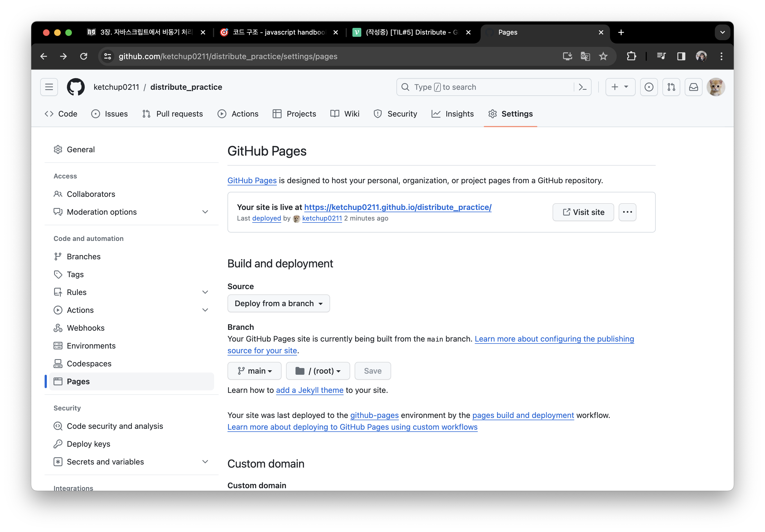Click the browser back arrow
The image size is (765, 532).
click(44, 56)
